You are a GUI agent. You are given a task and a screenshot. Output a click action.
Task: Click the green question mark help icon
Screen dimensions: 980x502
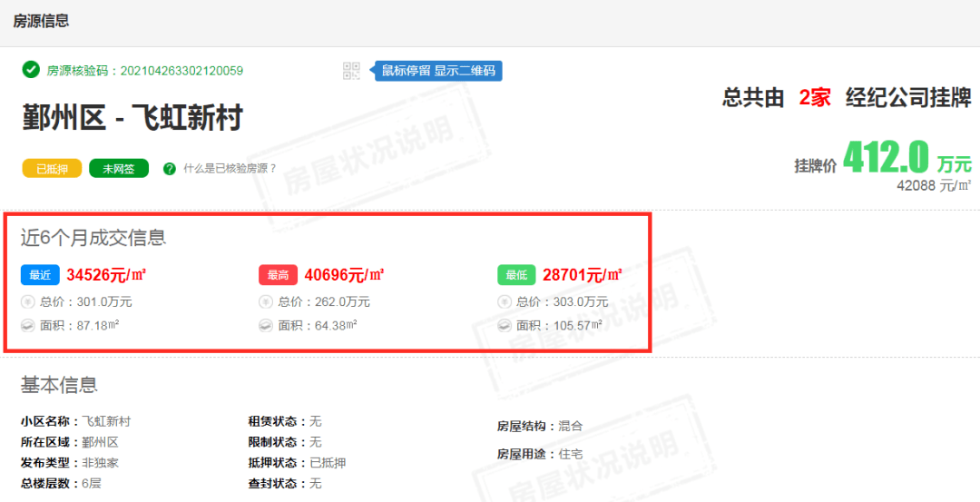[x=169, y=169]
